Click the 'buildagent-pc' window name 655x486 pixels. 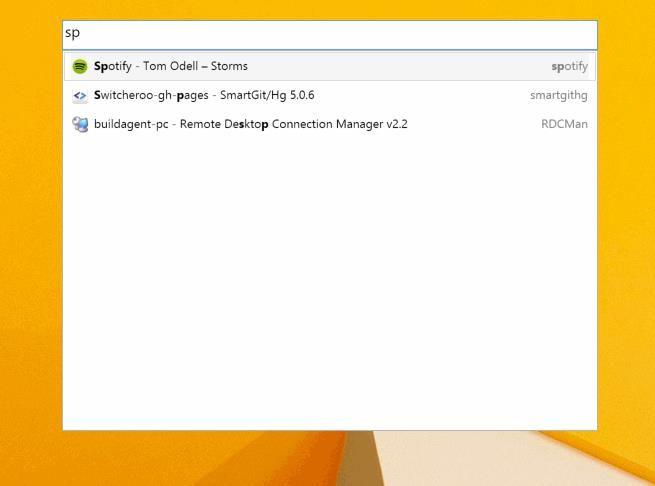click(x=131, y=125)
